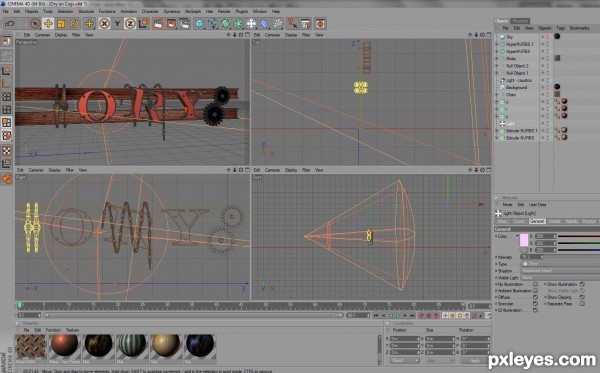Click checkerboard texture tool in left sidebar
The width and height of the screenshot is (600, 373).
tap(7, 151)
